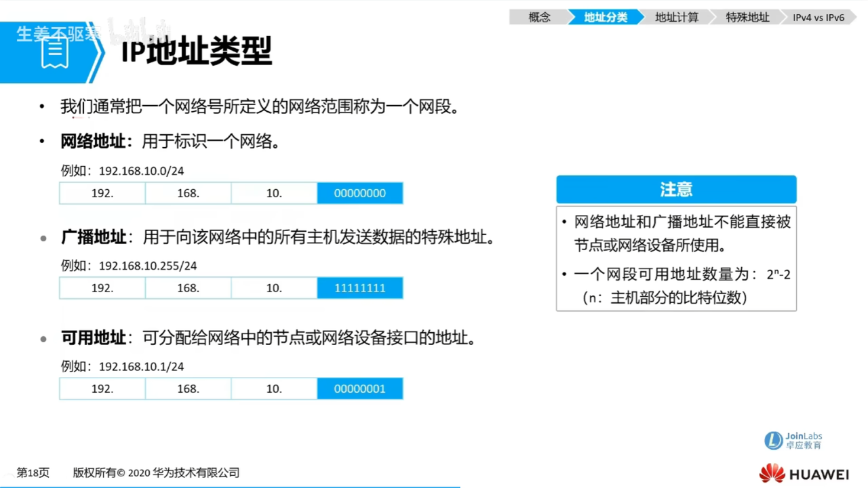
Task: Click the example text 192.168.10.1/24
Action: [x=142, y=366]
